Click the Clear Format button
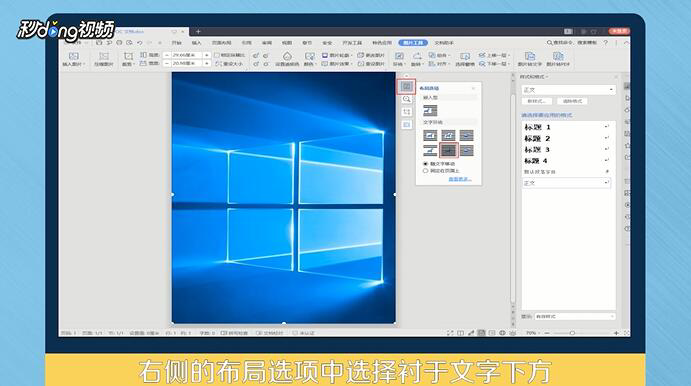Image resolution: width=691 pixels, height=386 pixels. click(x=572, y=101)
